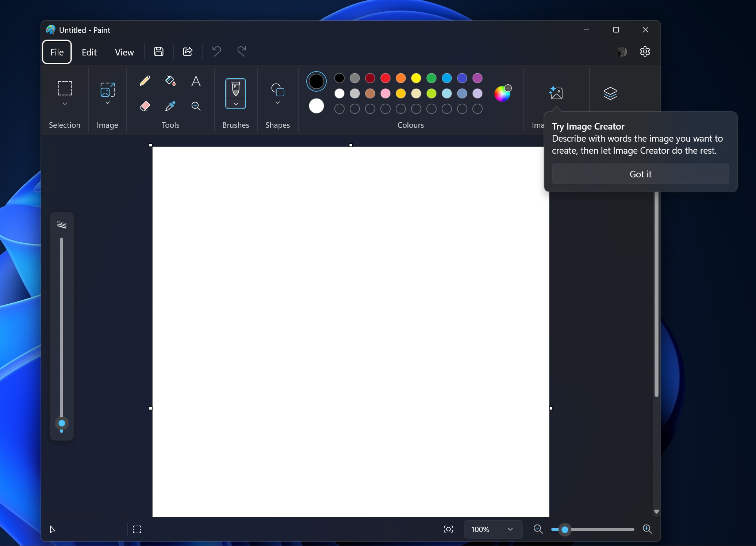
Task: Save the current image
Action: (x=159, y=51)
